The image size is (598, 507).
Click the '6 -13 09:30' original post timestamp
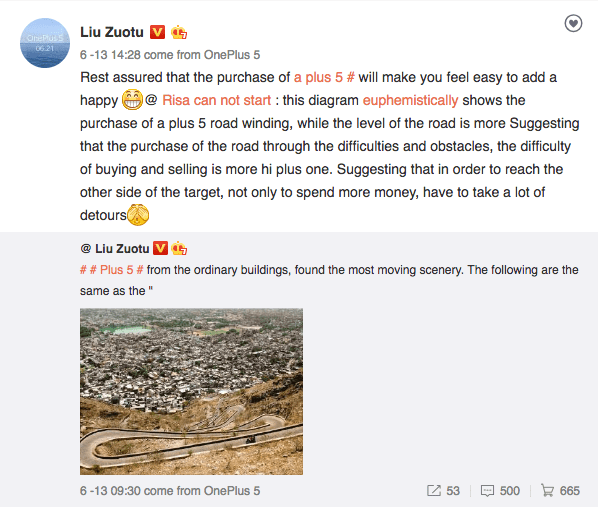[x=110, y=491]
